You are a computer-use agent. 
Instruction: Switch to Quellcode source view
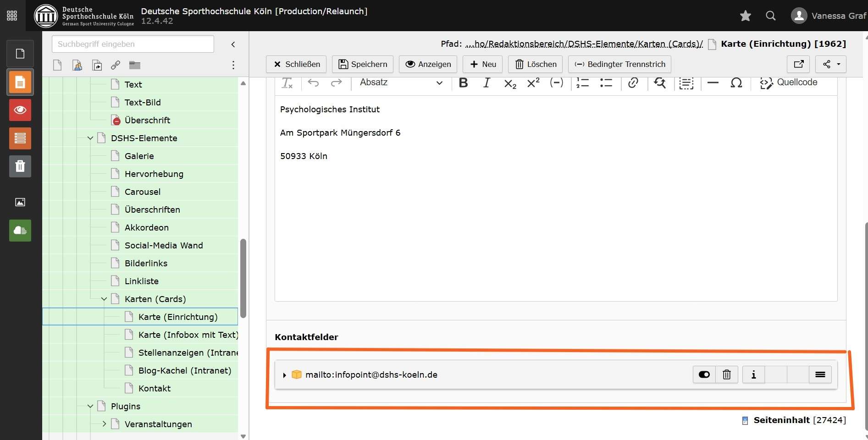point(789,83)
